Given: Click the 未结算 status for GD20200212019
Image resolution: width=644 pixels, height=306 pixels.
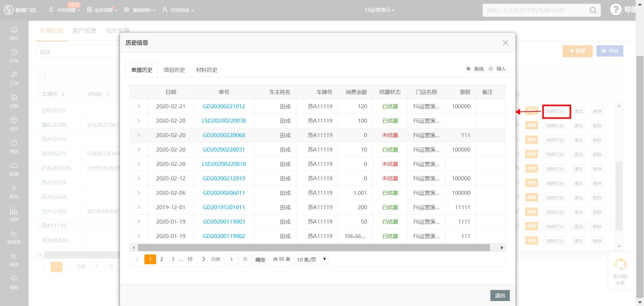Looking at the screenshot, I should [x=390, y=179].
